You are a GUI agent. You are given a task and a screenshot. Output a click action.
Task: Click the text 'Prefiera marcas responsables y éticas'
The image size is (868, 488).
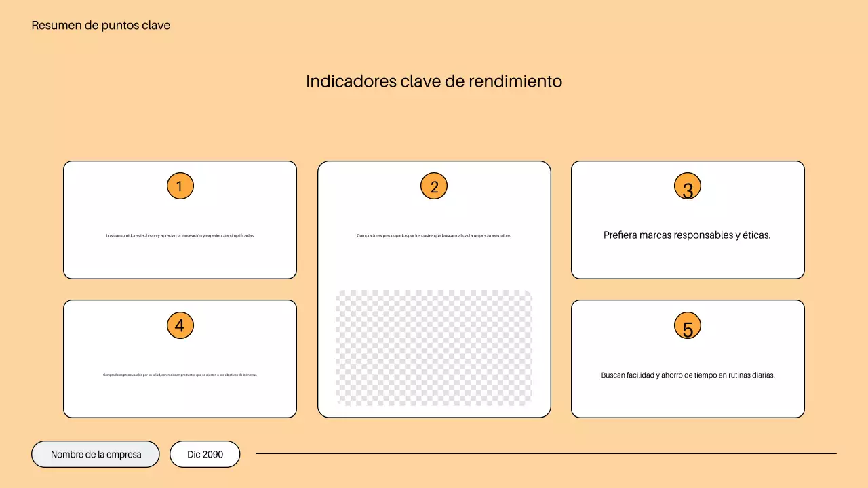[687, 235]
